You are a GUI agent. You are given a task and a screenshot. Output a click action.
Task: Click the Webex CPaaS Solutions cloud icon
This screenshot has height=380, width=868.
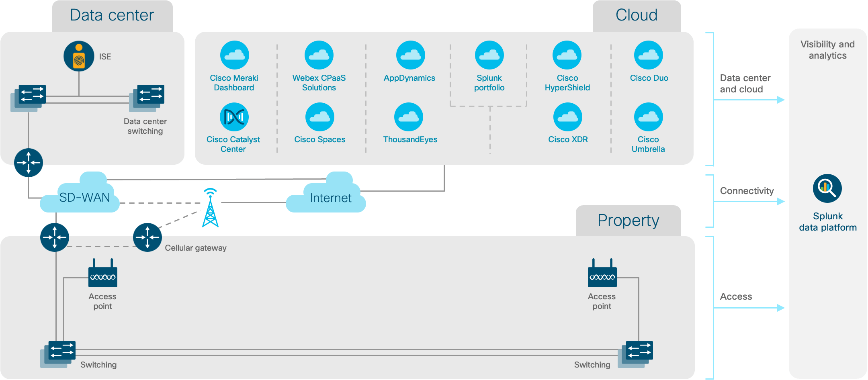(x=319, y=55)
